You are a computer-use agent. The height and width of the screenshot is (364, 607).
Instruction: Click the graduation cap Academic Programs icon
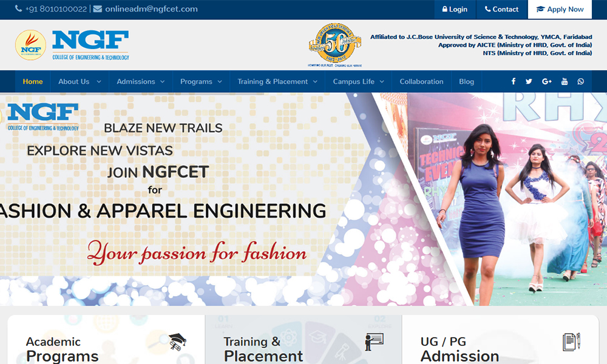pyautogui.click(x=177, y=342)
